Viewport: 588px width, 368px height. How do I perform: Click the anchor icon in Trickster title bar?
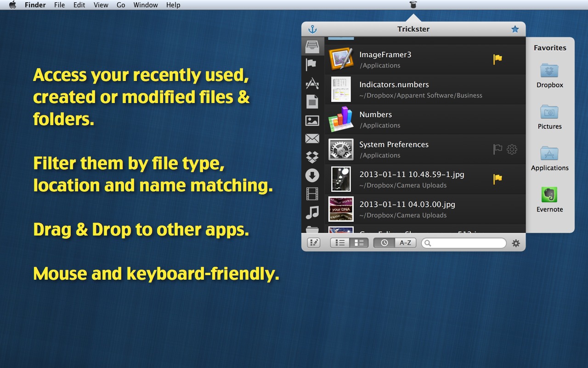[x=312, y=29]
